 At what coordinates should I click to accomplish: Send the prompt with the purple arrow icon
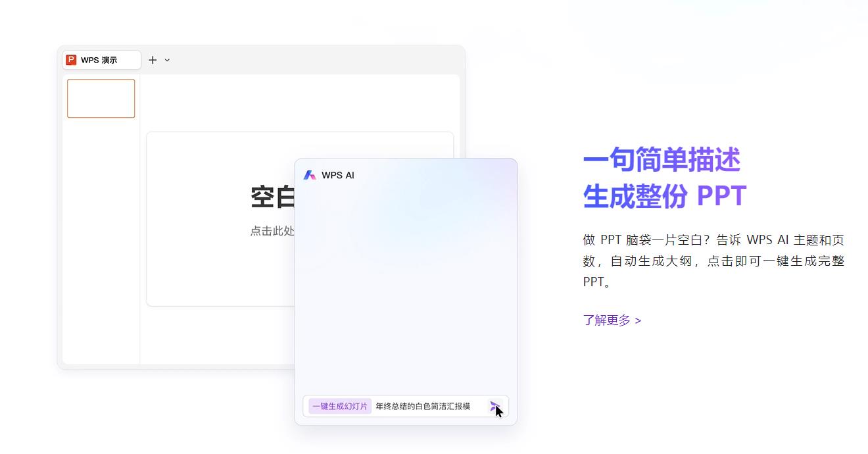coord(494,407)
